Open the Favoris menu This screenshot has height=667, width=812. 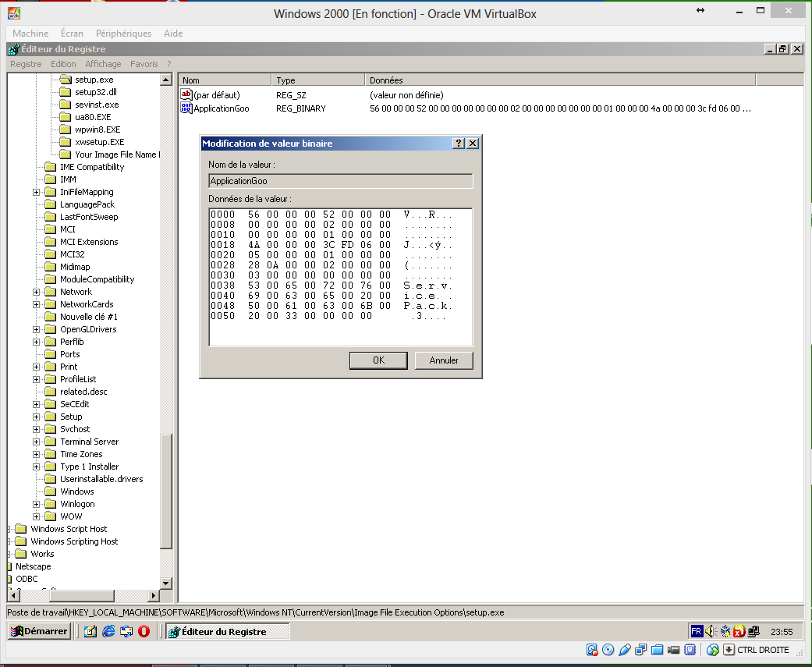(144, 64)
